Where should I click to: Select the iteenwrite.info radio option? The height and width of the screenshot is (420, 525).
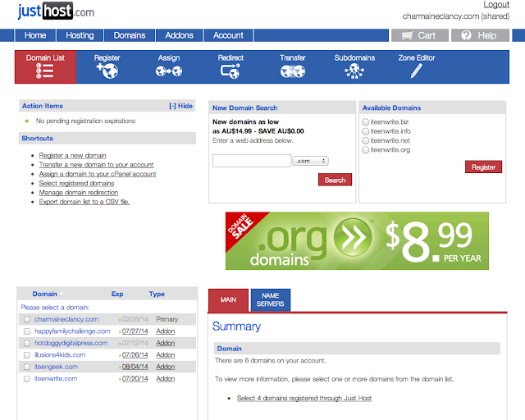(x=365, y=131)
